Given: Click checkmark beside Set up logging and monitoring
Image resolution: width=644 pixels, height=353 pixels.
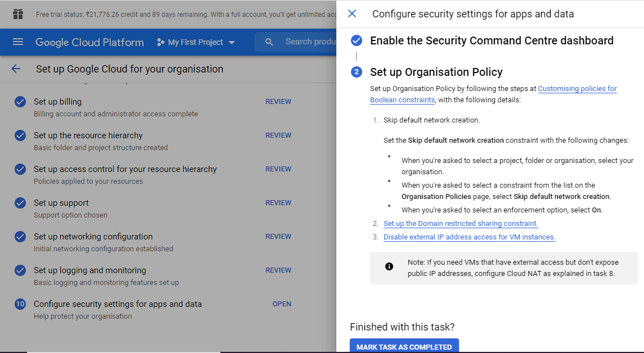Looking at the screenshot, I should 20,270.
